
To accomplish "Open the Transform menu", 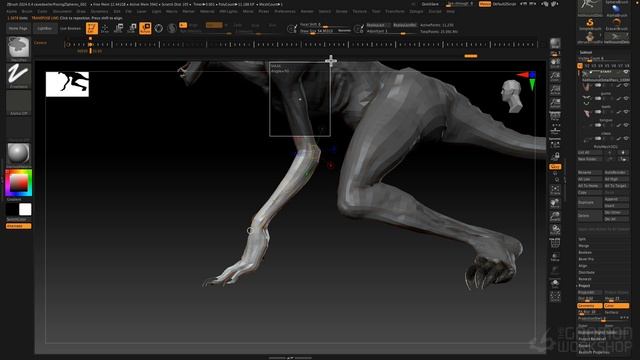I will point(395,11).
